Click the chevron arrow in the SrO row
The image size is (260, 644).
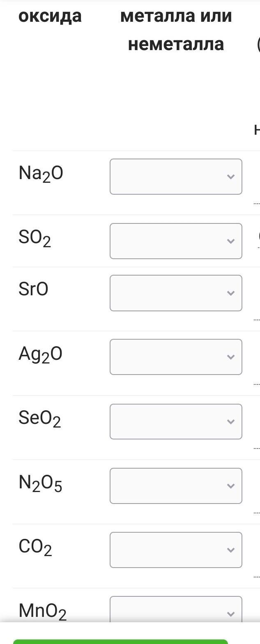[230, 293]
